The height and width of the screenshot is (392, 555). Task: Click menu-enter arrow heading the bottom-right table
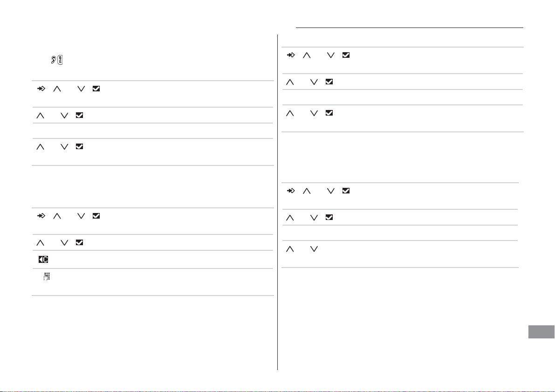291,191
